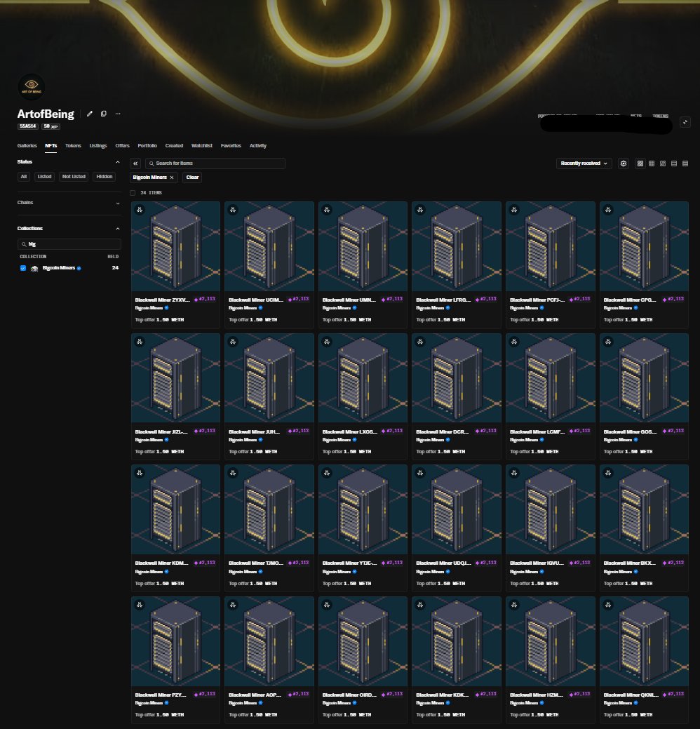Screen dimensions: 700x729
Task: Open the Favorites tab
Action: (231, 146)
